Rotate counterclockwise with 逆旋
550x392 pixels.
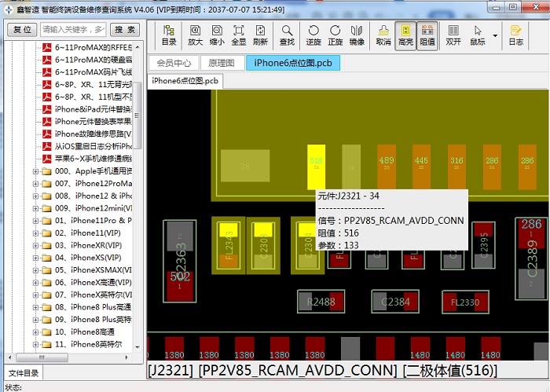313,35
